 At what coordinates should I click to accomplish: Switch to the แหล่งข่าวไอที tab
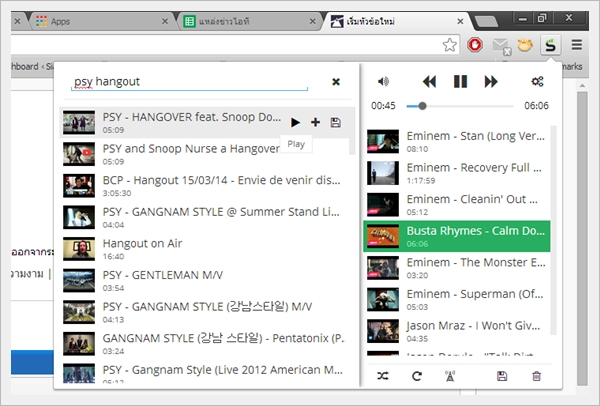[x=249, y=21]
